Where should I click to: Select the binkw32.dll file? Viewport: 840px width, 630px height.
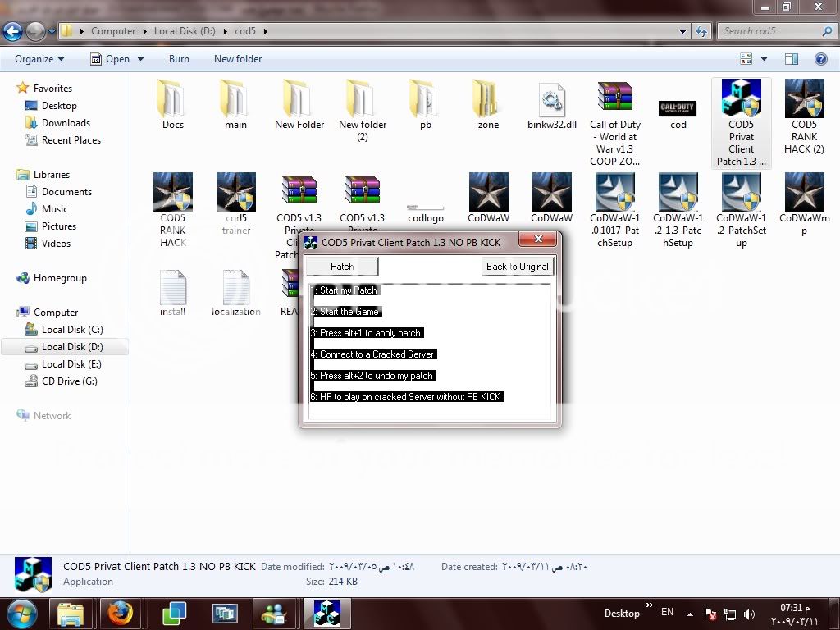click(x=552, y=105)
